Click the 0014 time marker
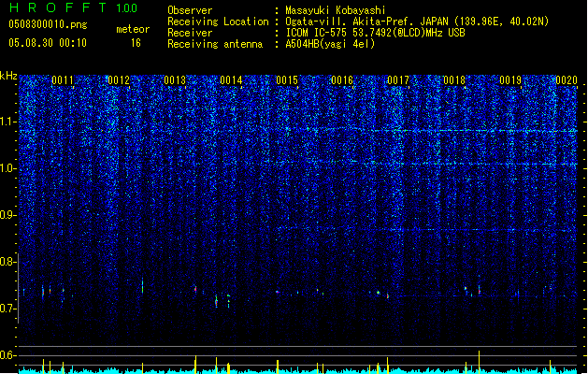588x374 pixels. tap(231, 80)
